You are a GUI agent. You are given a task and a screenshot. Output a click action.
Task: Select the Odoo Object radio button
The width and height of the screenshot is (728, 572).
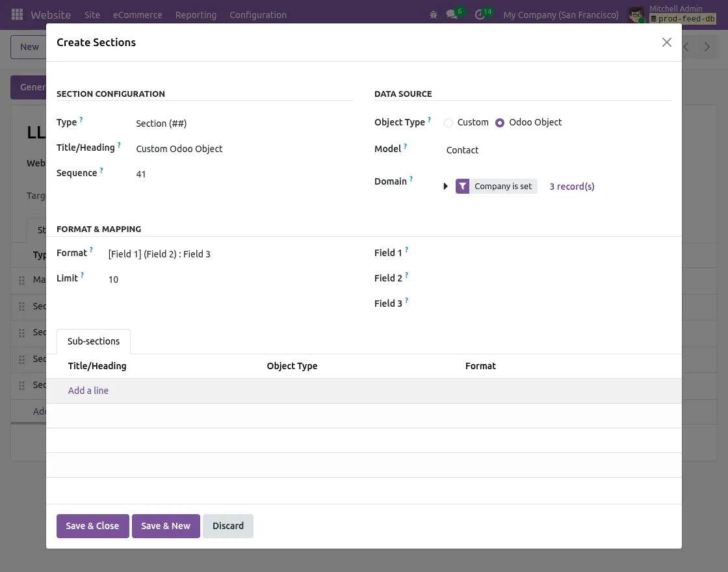[x=500, y=123]
